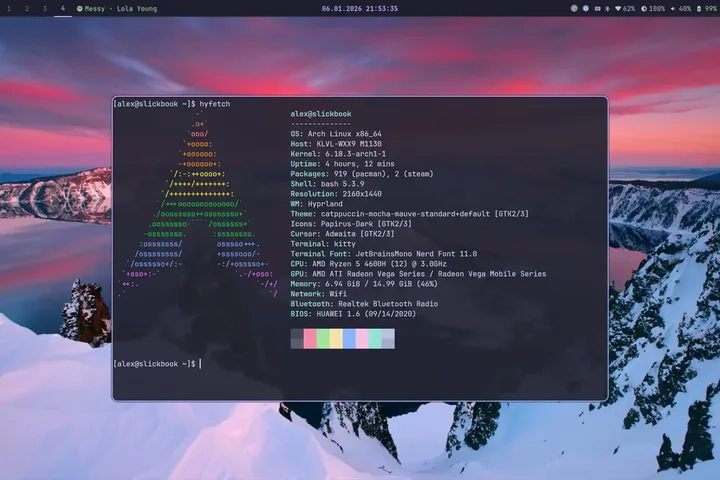Click the Bluetooth icon in the top bar
Screen dimensions: 720x480
pyautogui.click(x=607, y=8)
